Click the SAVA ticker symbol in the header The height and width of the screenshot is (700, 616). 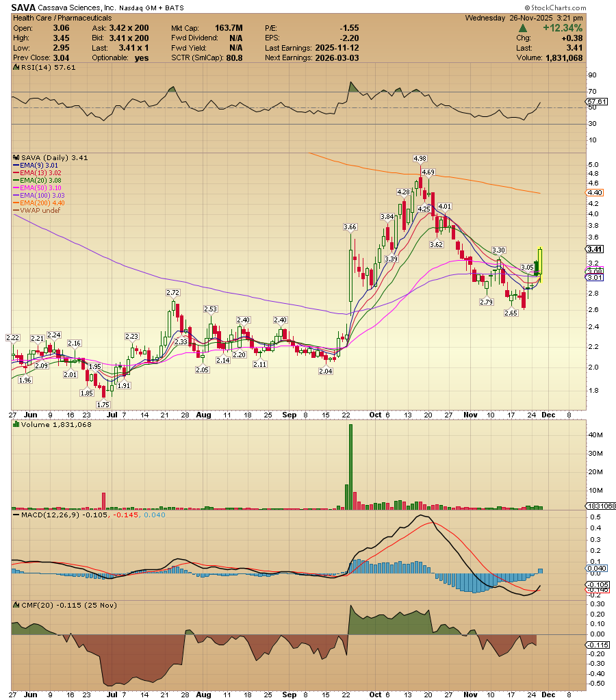[x=24, y=8]
